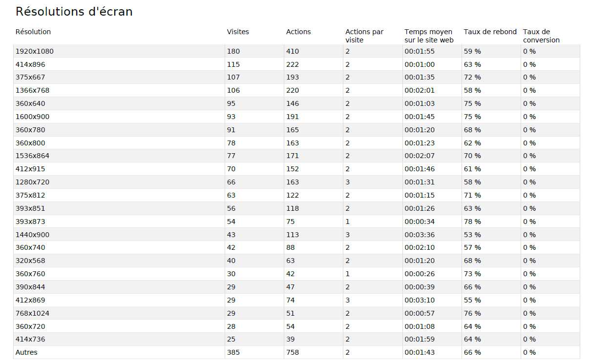This screenshot has width=590, height=364.
Task: Select average time 00:03:10 in 412x869 row
Action: pos(419,300)
